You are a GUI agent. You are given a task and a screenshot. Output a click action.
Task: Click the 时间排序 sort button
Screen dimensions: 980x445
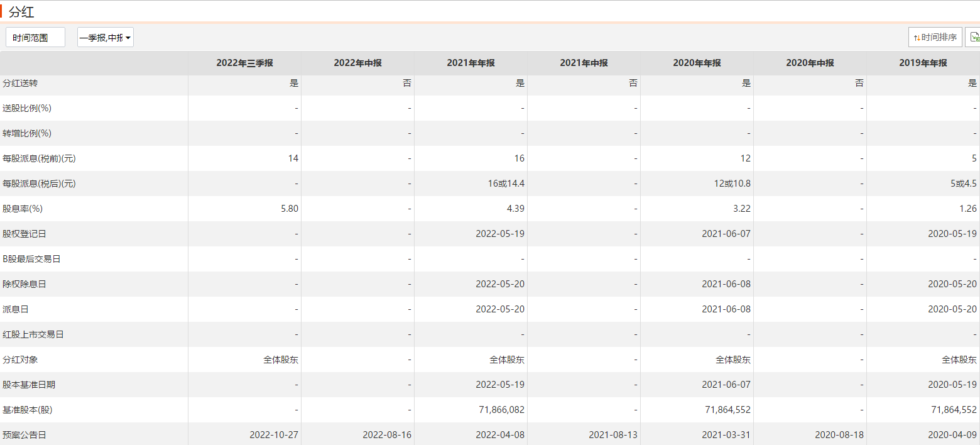[x=935, y=38]
